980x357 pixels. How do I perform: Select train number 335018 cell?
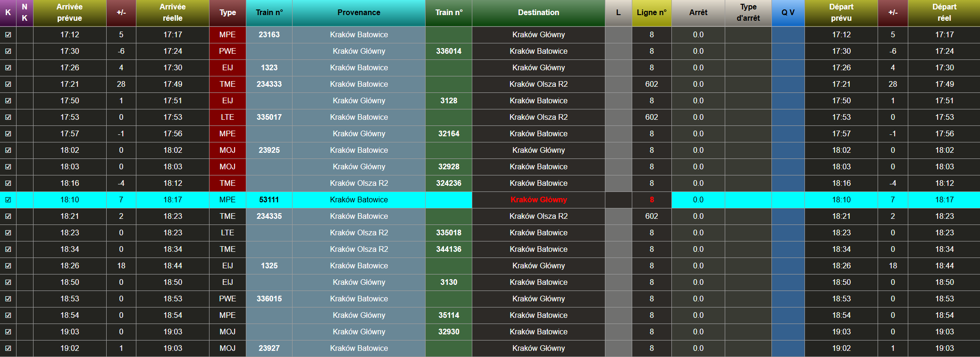(449, 232)
